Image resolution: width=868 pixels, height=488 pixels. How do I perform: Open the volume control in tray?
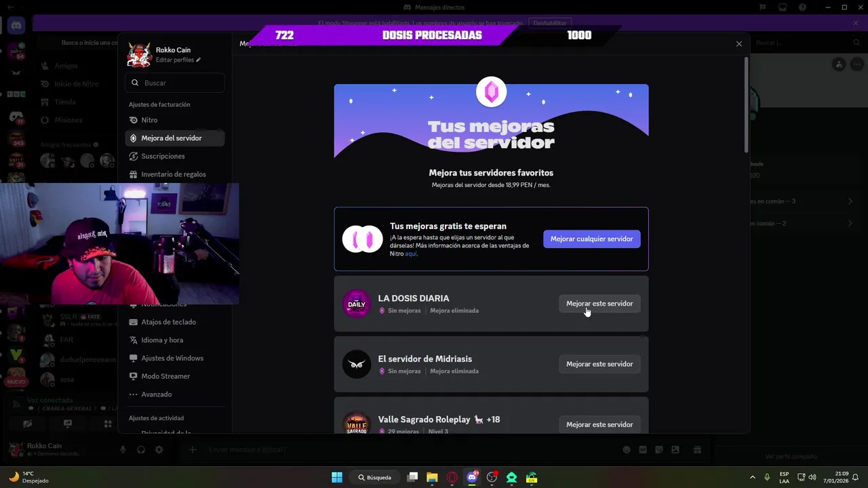pyautogui.click(x=812, y=477)
